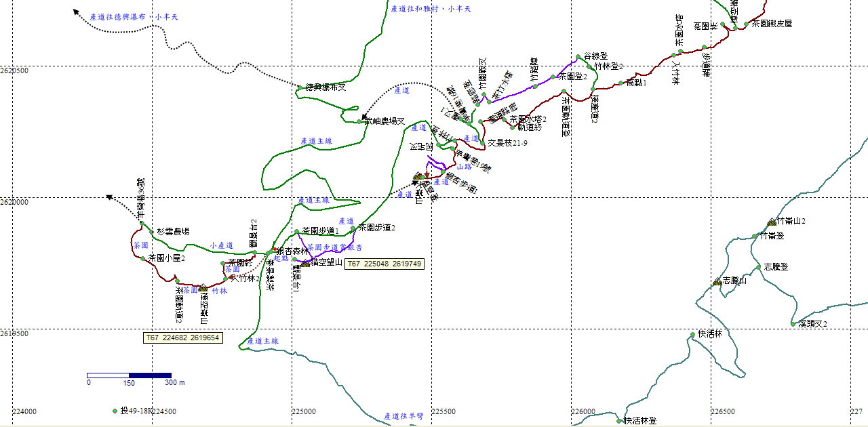This screenshot has height=427, width=868.
Task: Select the 茶園步道2 waypoint
Action: 353,228
